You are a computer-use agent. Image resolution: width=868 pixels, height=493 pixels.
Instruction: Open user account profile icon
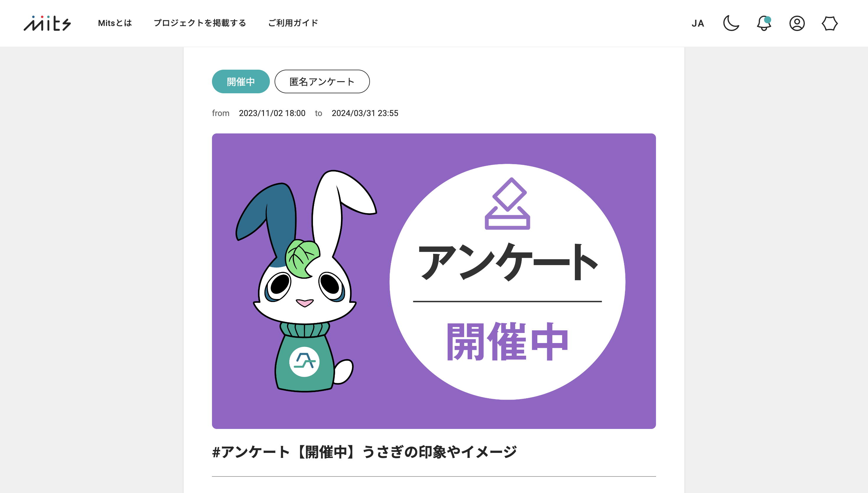pos(797,23)
